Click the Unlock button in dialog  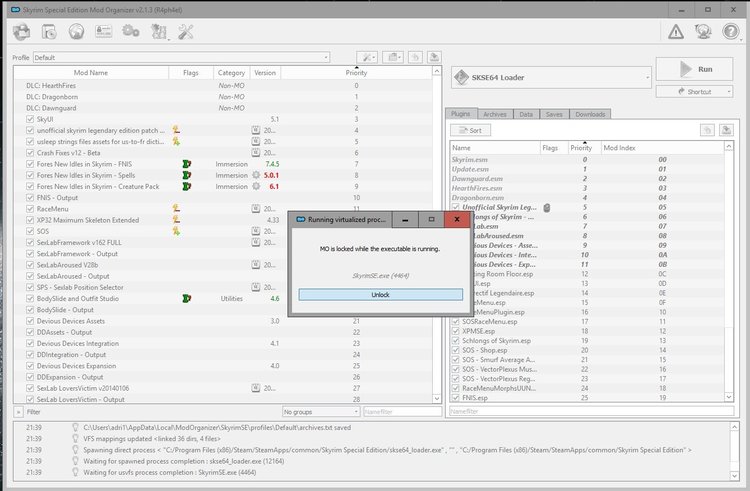pyautogui.click(x=380, y=295)
